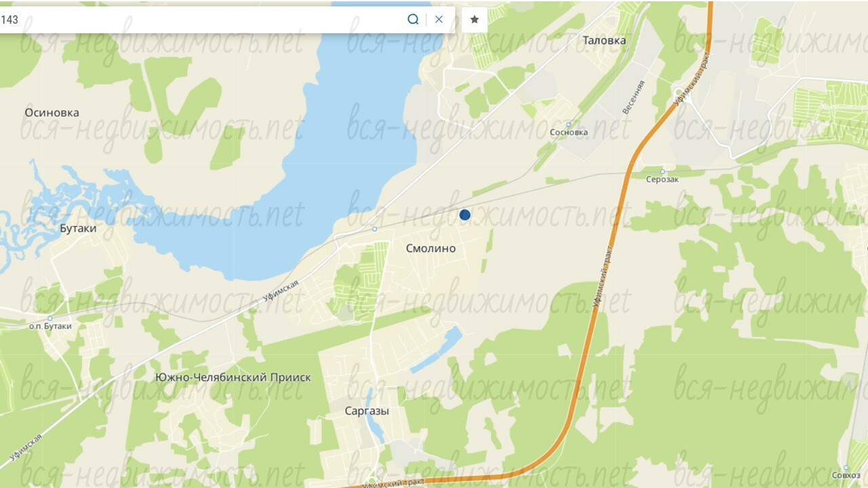Open favorites with the star button
This screenshot has width=868, height=488.
(x=475, y=20)
